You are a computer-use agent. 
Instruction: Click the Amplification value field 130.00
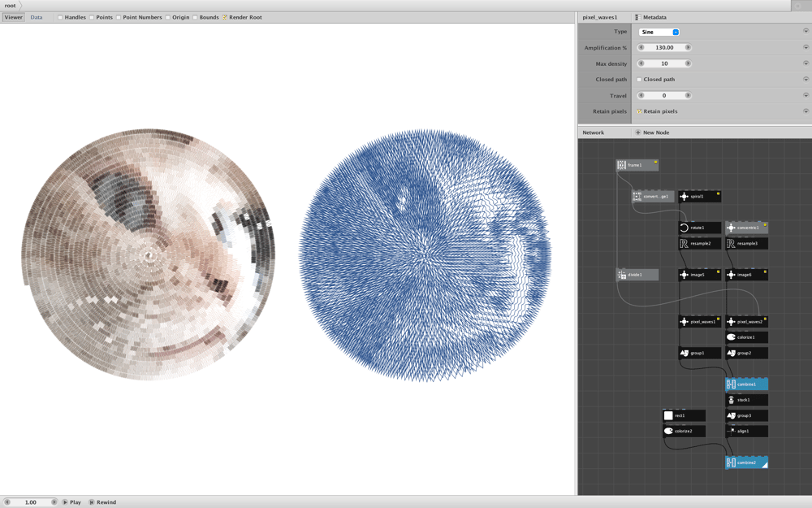pos(664,47)
